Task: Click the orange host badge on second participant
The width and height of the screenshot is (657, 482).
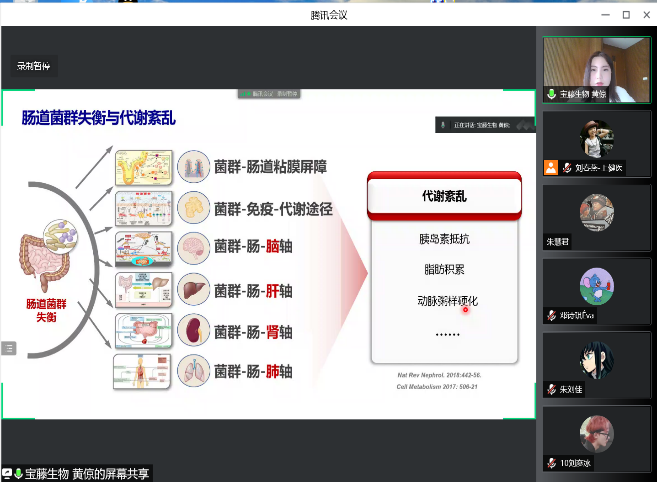Action: pos(549,168)
